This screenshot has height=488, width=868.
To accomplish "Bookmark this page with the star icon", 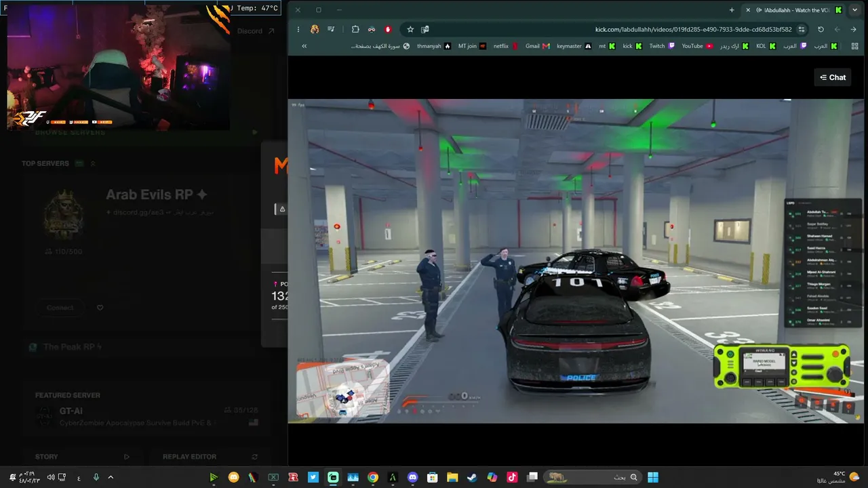I will tap(410, 29).
